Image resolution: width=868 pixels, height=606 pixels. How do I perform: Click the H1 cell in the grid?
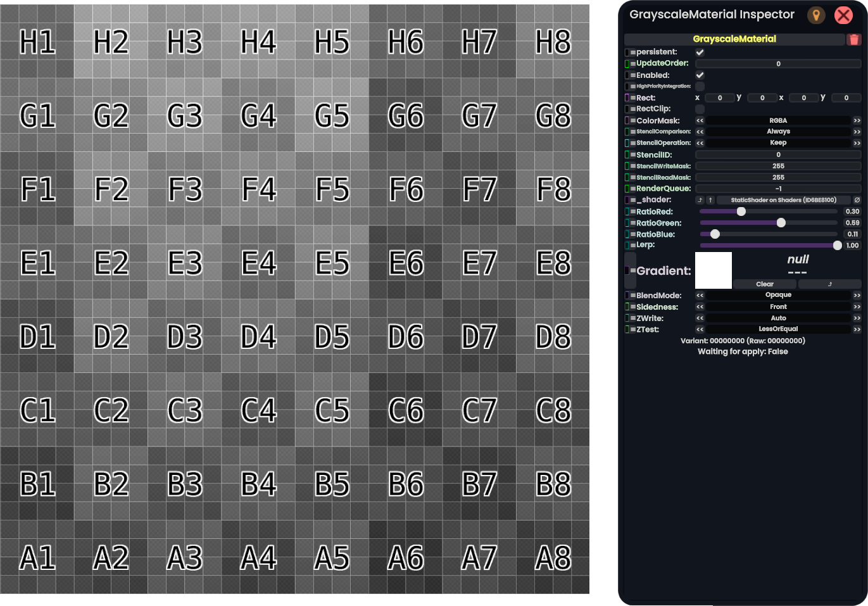pos(37,42)
